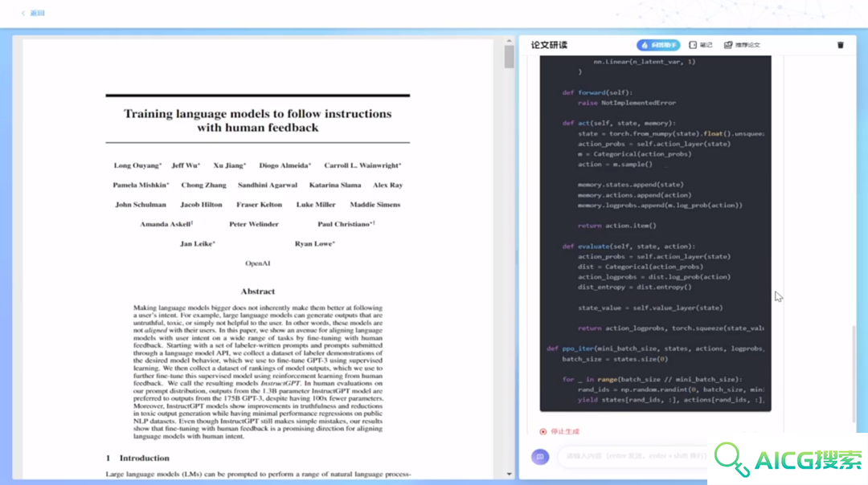Click code line 'memory.states.append(state)'
Screen dimensions: 868x485
pyautogui.click(x=631, y=185)
